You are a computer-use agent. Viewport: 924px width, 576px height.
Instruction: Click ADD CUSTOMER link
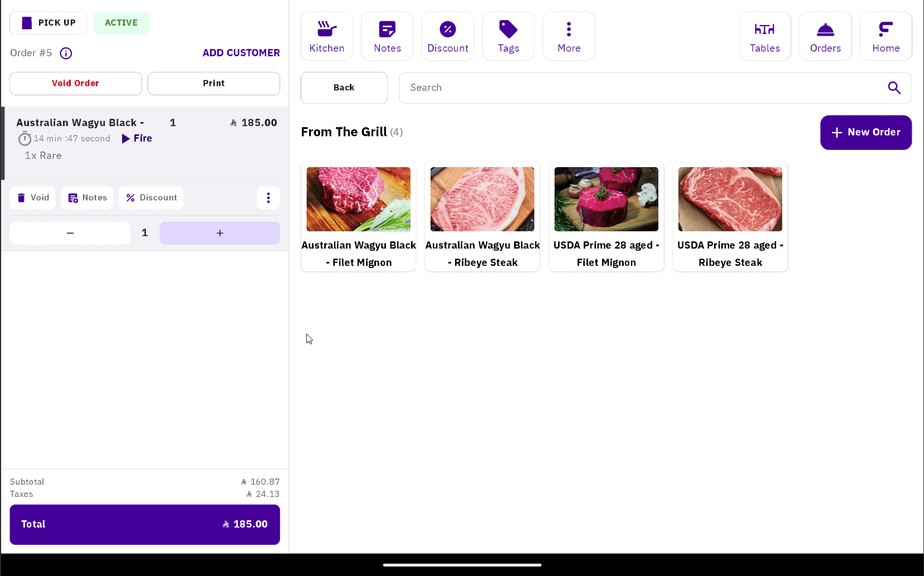coord(241,53)
